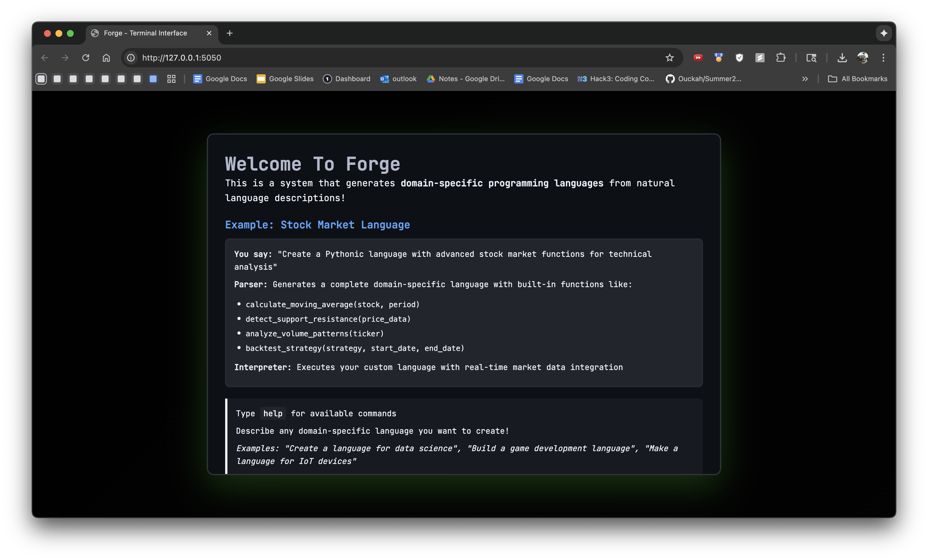The image size is (928, 560).
Task: Open the Chrome three-dot menu
Action: point(883,58)
